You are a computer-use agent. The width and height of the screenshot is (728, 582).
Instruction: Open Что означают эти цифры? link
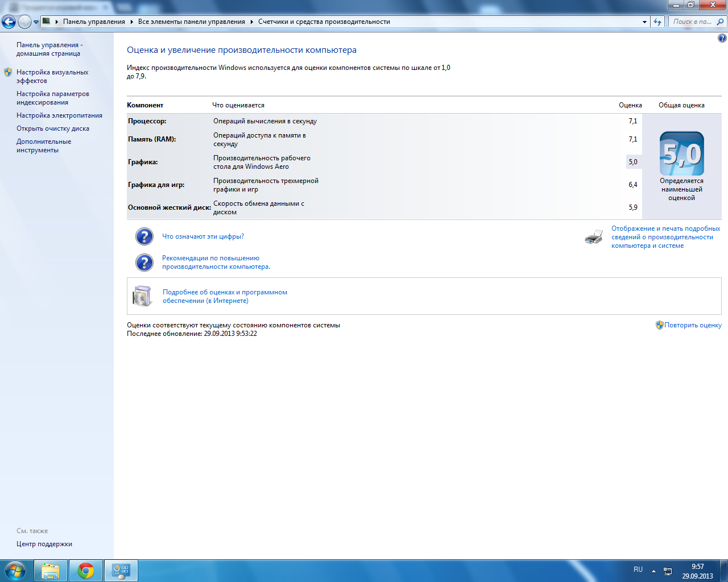(x=203, y=236)
